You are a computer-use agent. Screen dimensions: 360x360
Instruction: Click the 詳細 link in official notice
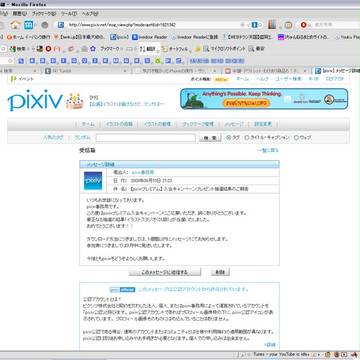(x=270, y=345)
